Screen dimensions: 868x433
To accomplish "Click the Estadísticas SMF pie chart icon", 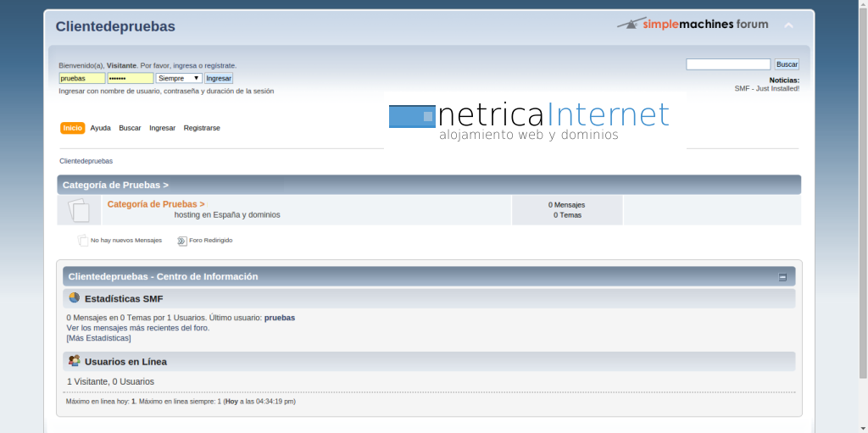I will tap(75, 298).
